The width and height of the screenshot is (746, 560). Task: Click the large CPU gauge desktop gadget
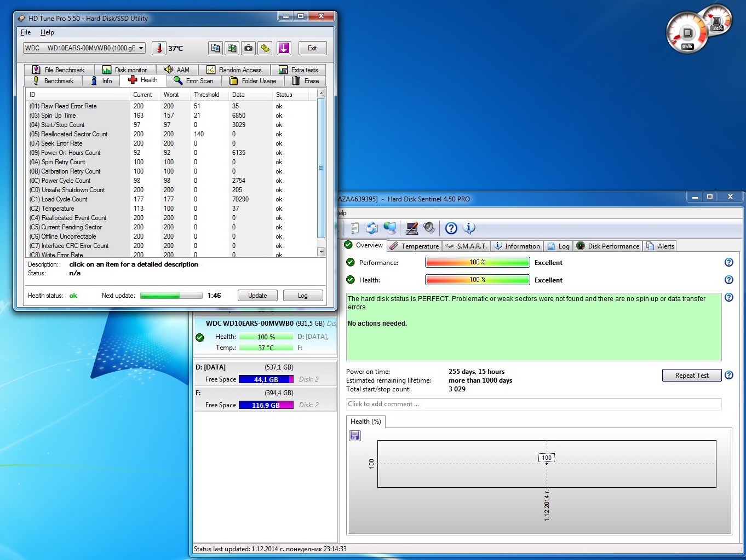click(687, 33)
